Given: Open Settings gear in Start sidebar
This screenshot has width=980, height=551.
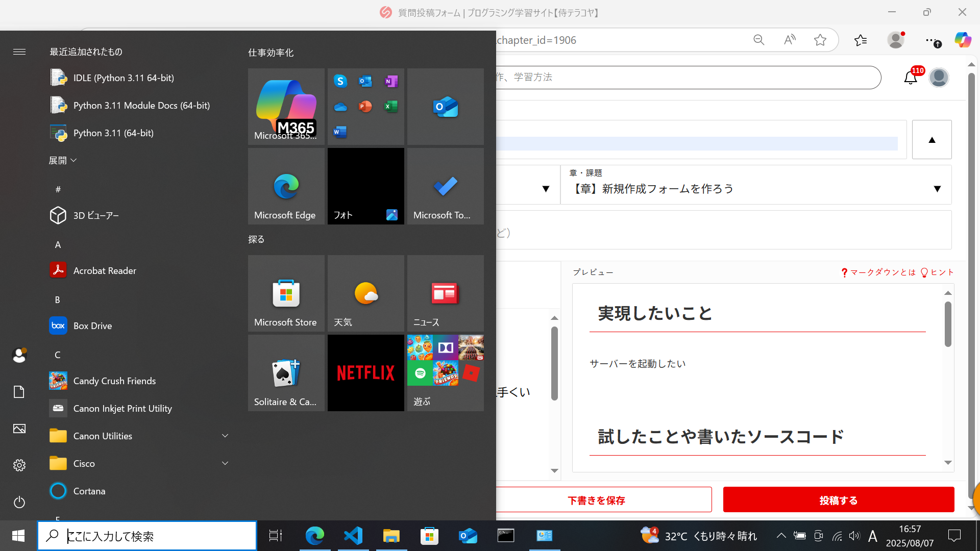Looking at the screenshot, I should point(19,465).
